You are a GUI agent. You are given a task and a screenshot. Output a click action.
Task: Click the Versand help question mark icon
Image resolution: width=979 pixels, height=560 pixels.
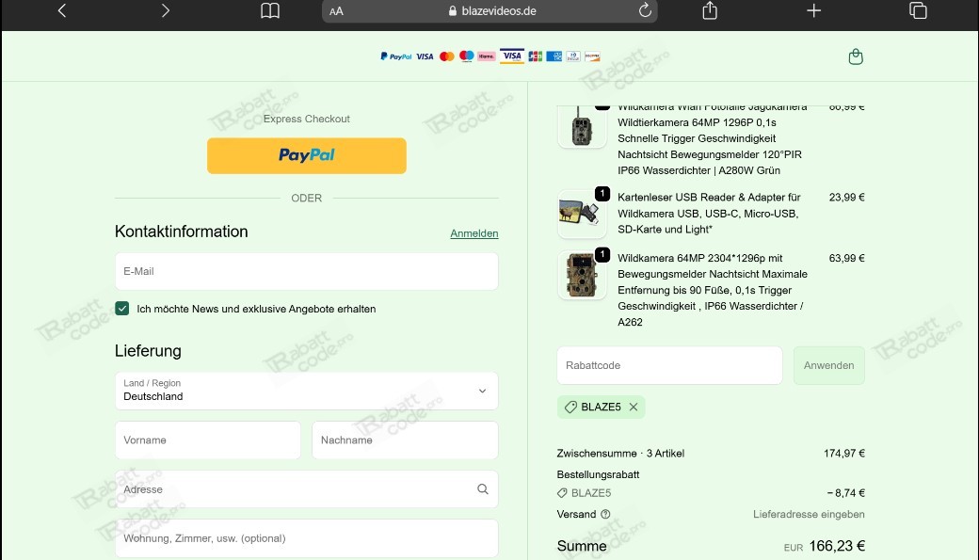605,515
